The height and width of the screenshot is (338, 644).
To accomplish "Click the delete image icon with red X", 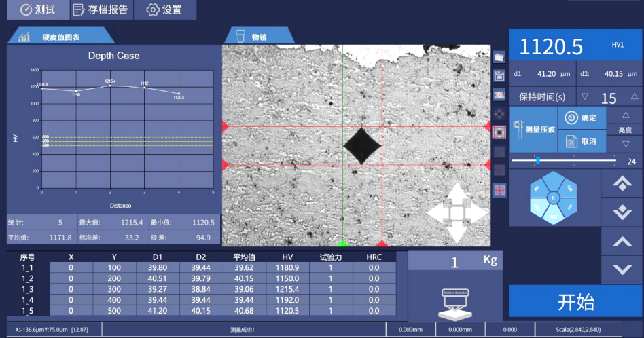I will point(499,95).
